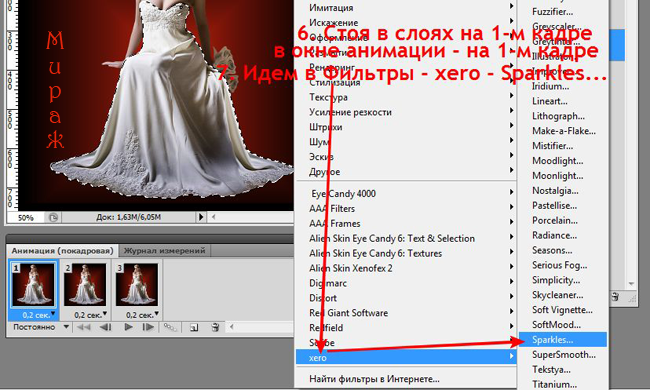The width and height of the screenshot is (650, 390).
Task: Expand the document info arrow menu
Action: (x=201, y=217)
